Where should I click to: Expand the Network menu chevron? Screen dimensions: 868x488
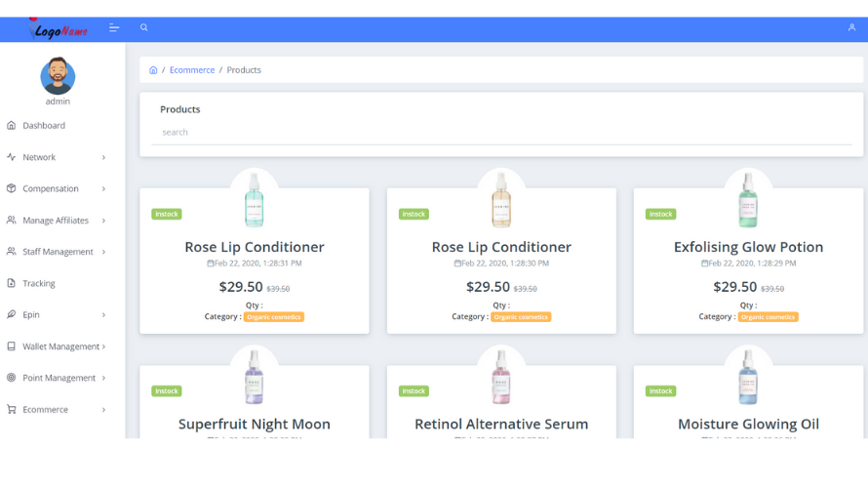point(103,157)
